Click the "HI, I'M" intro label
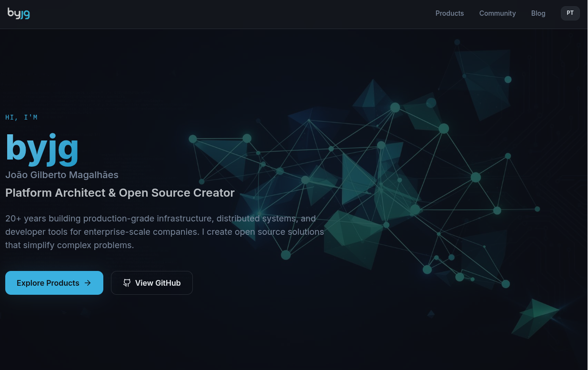Screen dimensions: 588x370 tap(21, 117)
